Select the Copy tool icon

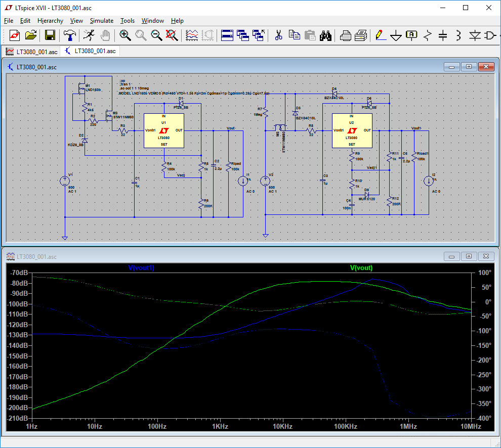pyautogui.click(x=294, y=35)
